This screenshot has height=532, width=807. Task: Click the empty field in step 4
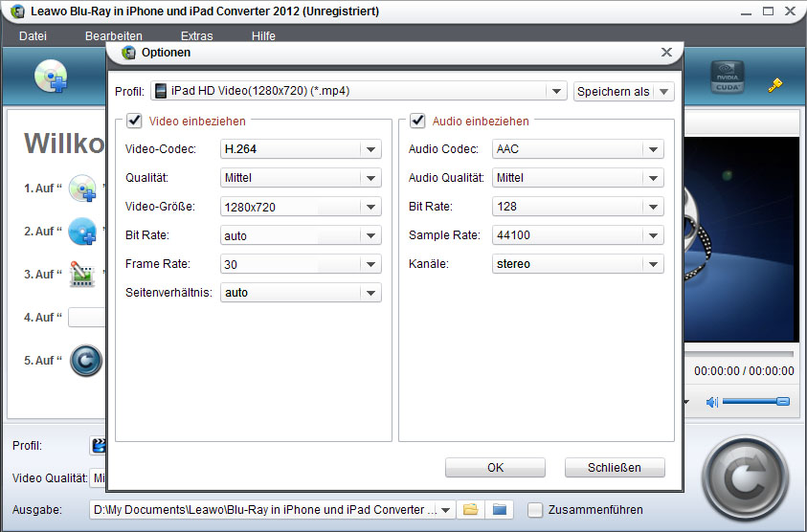pyautogui.click(x=87, y=318)
